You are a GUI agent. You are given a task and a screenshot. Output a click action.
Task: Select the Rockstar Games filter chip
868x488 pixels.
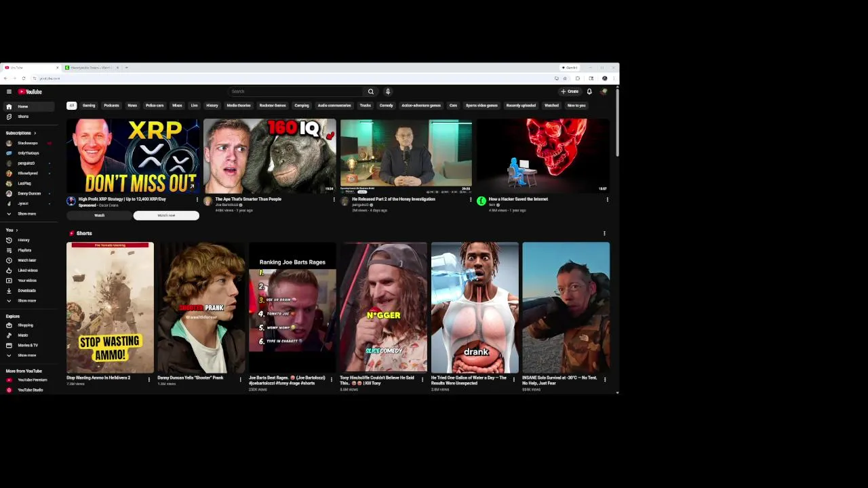273,105
